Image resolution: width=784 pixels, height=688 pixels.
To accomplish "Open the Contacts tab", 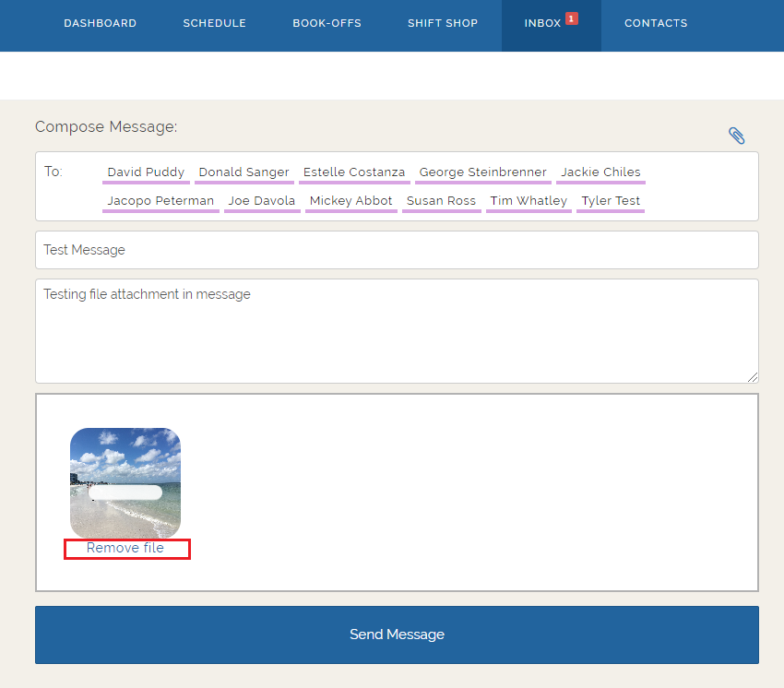I will pyautogui.click(x=655, y=23).
